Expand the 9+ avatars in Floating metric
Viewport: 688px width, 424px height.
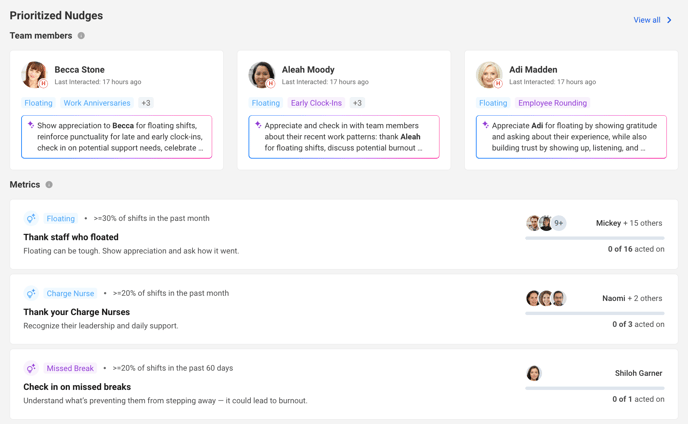pyautogui.click(x=559, y=223)
